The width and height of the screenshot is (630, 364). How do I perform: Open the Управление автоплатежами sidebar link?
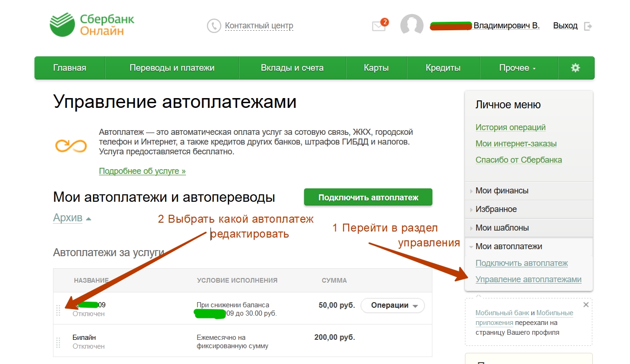[528, 279]
